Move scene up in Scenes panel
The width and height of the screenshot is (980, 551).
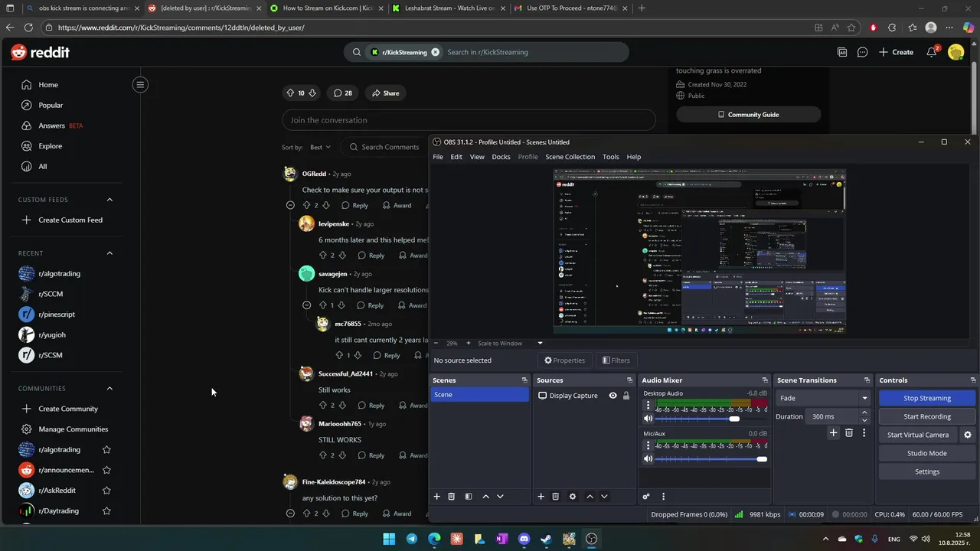coord(485,497)
